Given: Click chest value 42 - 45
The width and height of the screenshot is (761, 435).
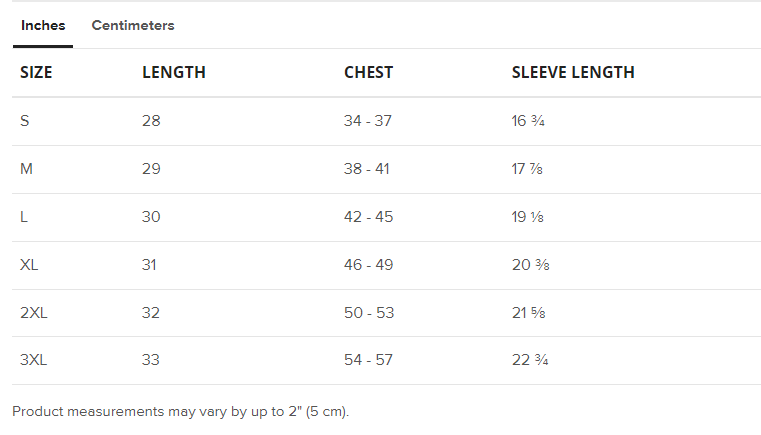Looking at the screenshot, I should pos(368,217).
